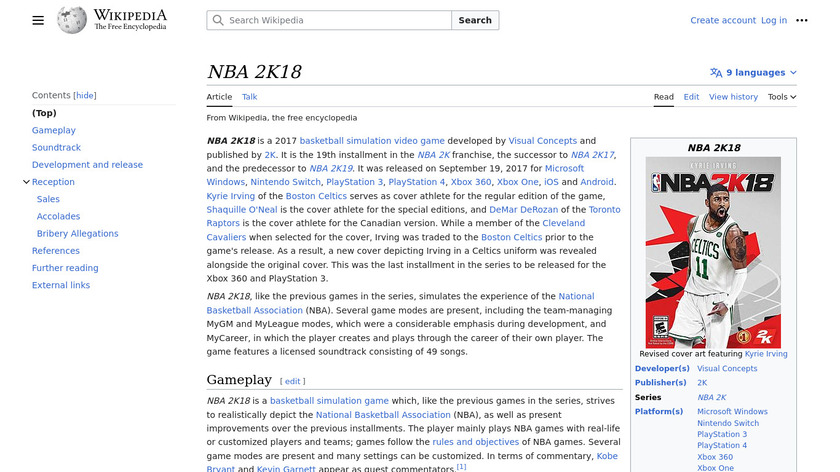This screenshot has height=472, width=840.
Task: Open the Read tab
Action: pyautogui.click(x=663, y=97)
